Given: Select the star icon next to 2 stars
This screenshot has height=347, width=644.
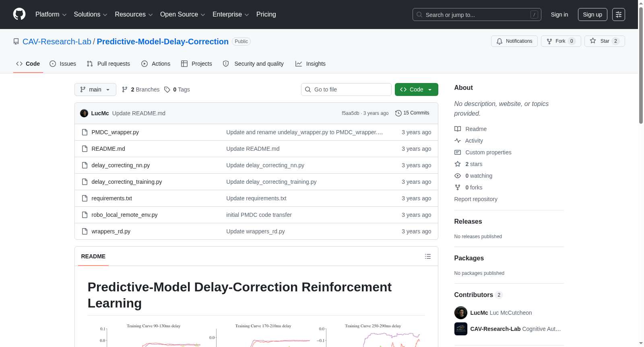Looking at the screenshot, I should 458,164.
